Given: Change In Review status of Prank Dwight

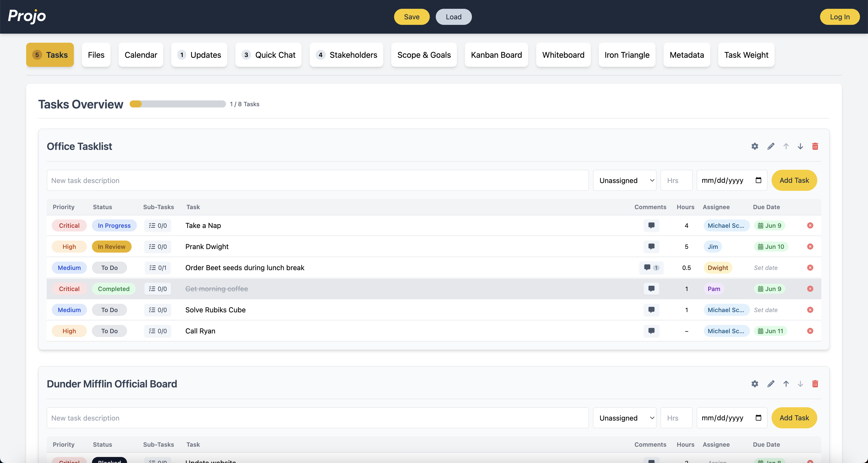Looking at the screenshot, I should (x=112, y=247).
